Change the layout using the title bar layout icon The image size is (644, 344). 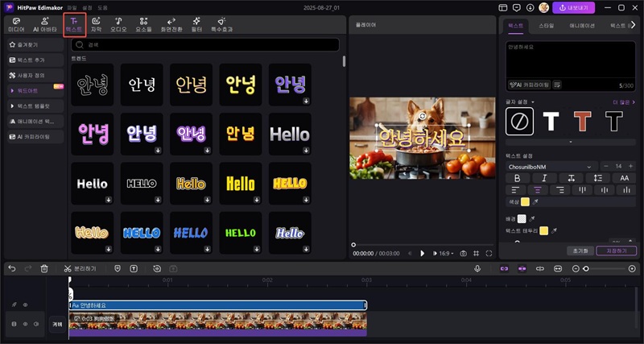[x=502, y=8]
